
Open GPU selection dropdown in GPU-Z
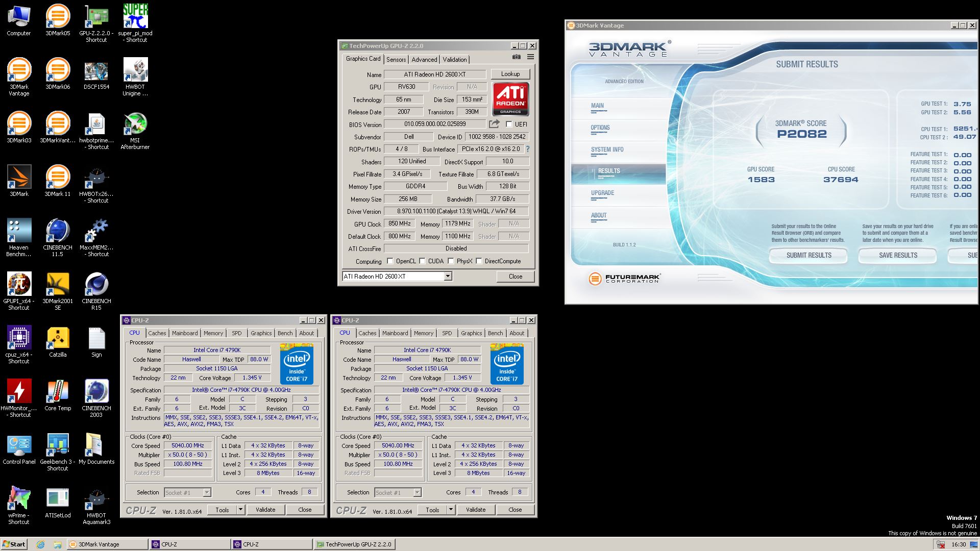(448, 277)
